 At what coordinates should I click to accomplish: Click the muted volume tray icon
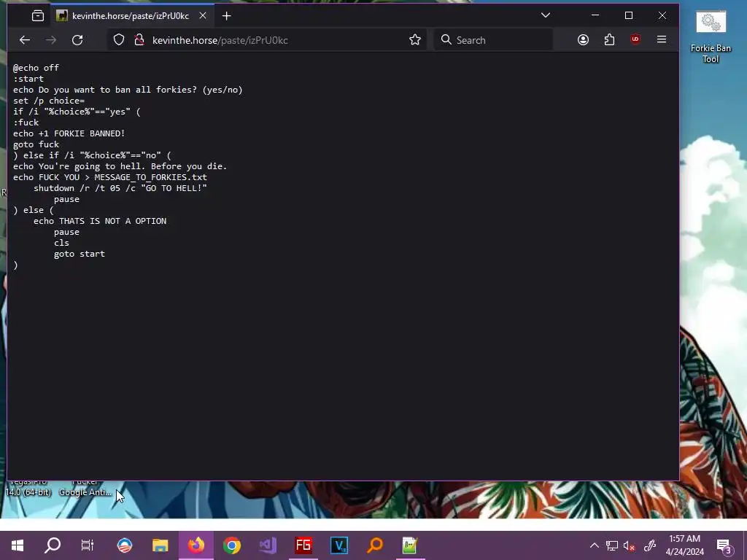(630, 545)
